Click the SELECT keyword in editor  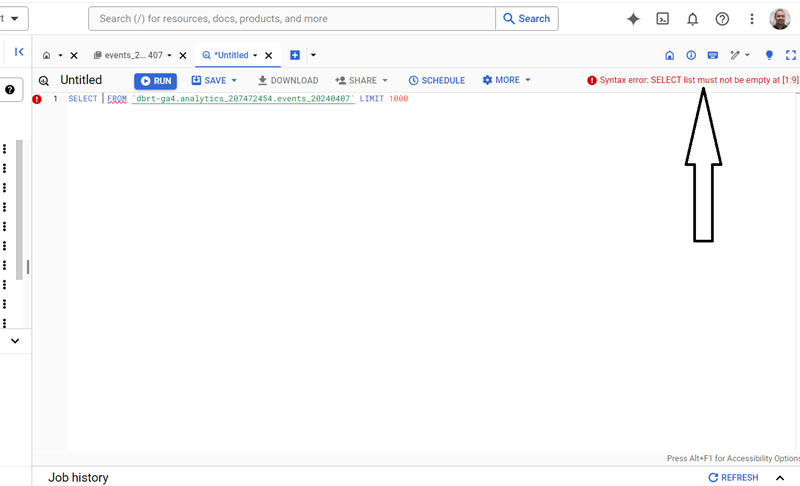(x=83, y=98)
